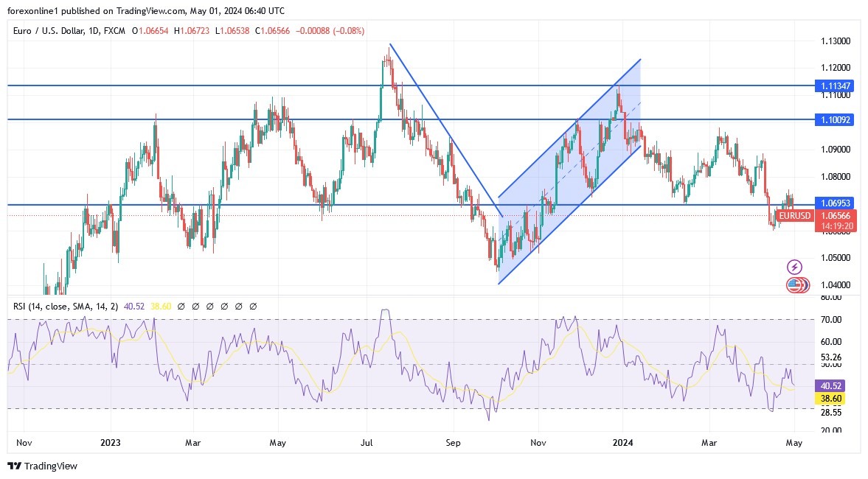This screenshot has height=479, width=868.
Task: Hide the first RSI value using its slash icon
Action: [x=182, y=306]
